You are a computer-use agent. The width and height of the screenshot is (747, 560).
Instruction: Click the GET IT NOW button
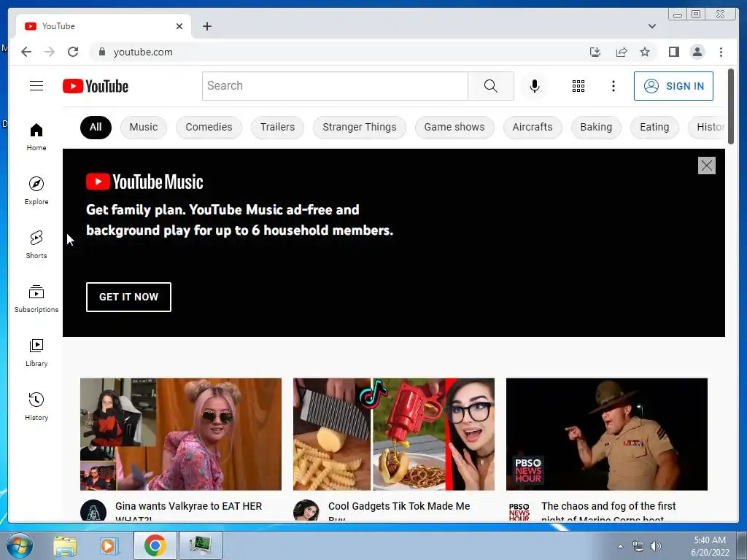pyautogui.click(x=128, y=297)
